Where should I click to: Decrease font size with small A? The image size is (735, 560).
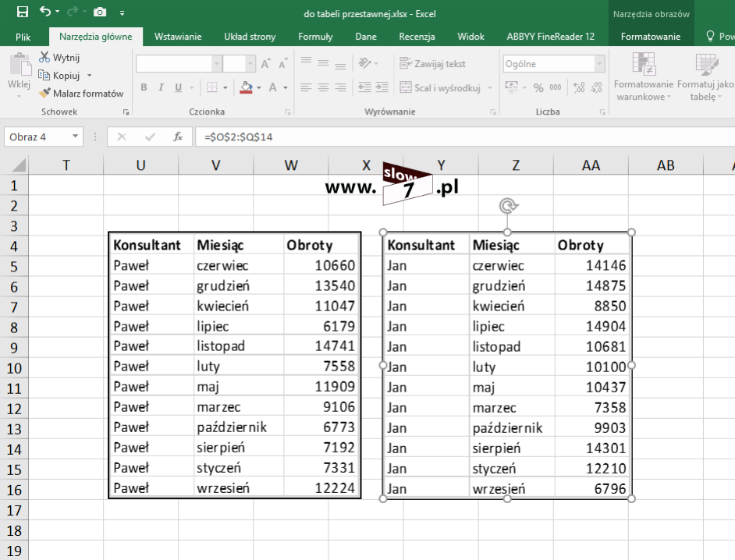[282, 64]
